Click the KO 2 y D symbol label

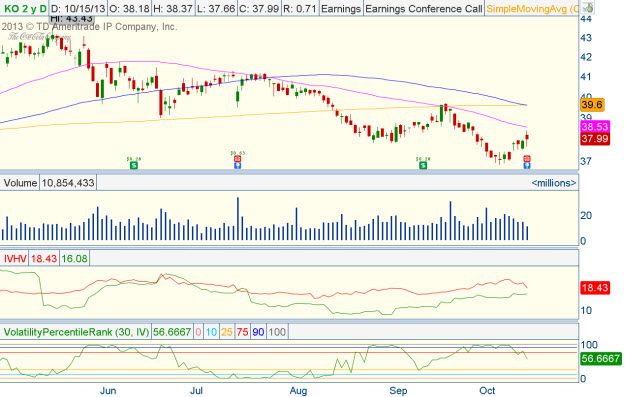tap(25, 8)
